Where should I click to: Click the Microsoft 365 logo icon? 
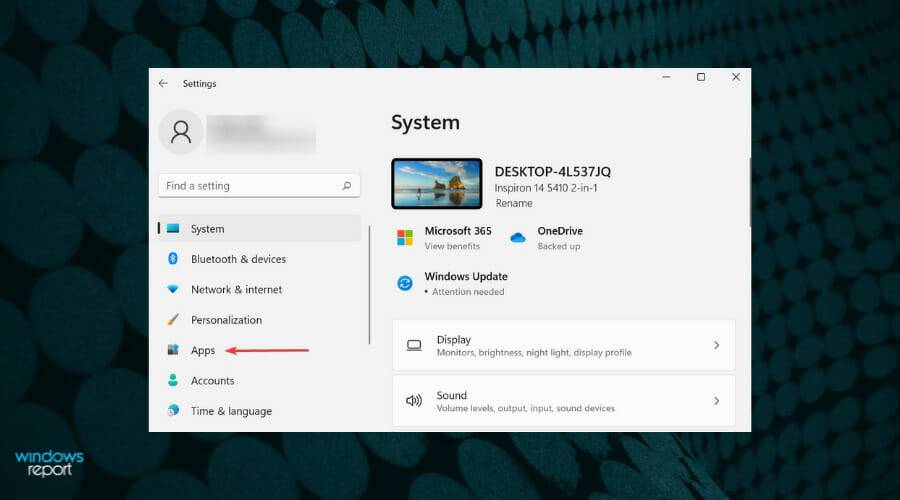[405, 237]
